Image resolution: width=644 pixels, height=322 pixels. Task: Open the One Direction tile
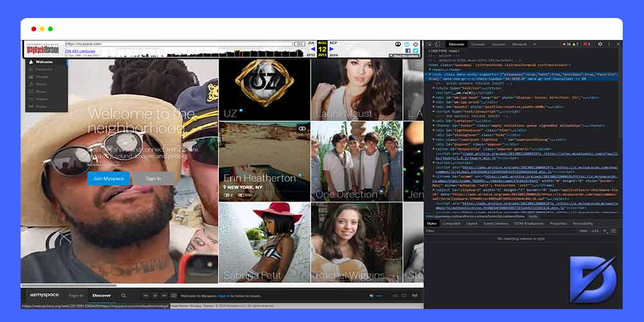(357, 161)
